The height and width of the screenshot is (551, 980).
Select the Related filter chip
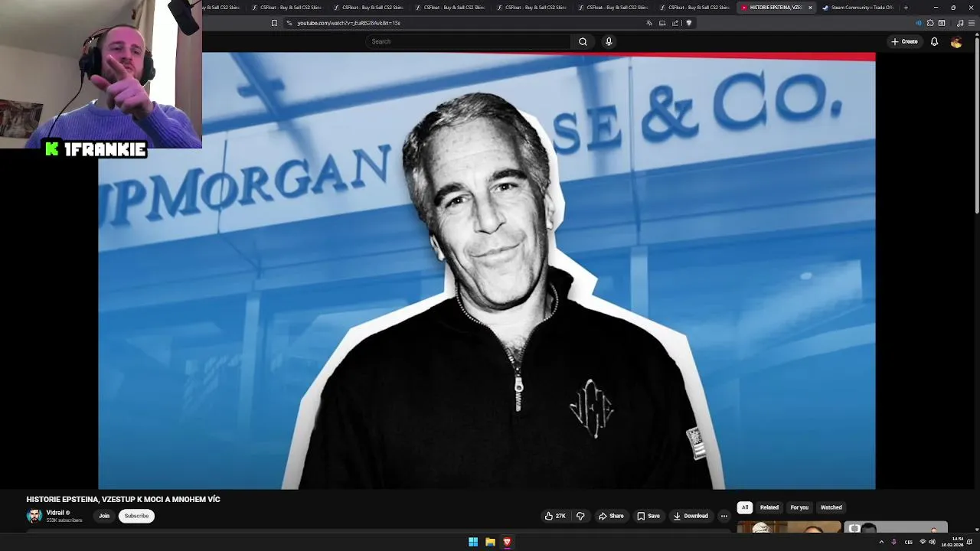point(769,507)
